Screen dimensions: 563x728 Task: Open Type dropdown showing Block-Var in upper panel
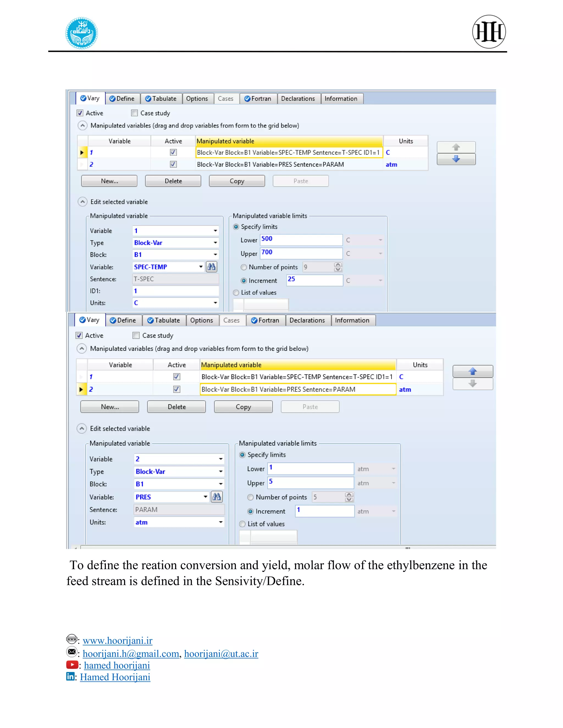click(216, 243)
